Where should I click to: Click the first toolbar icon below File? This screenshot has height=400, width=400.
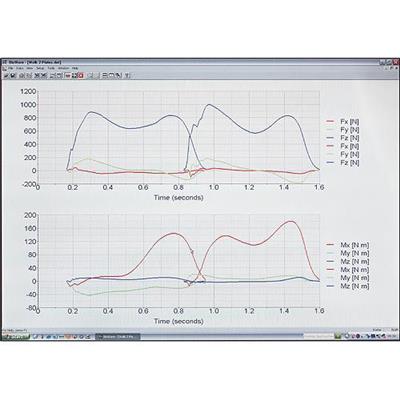pos(6,76)
